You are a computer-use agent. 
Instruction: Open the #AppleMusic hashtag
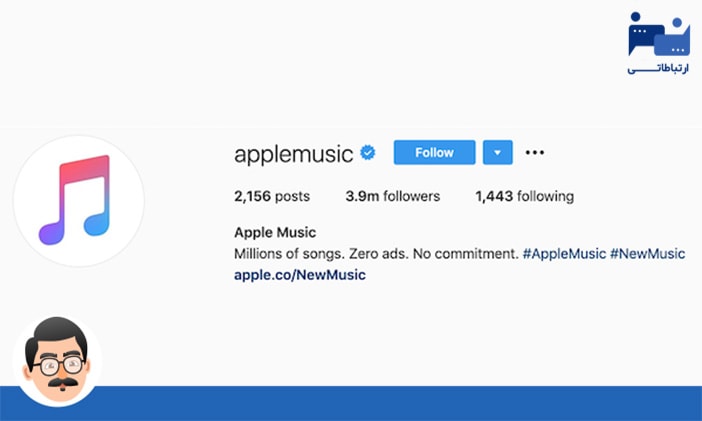coord(563,254)
